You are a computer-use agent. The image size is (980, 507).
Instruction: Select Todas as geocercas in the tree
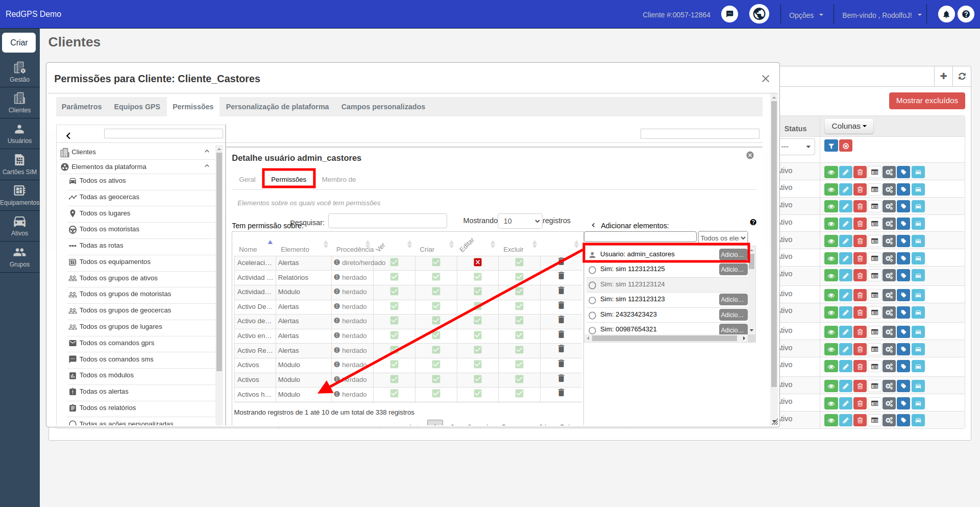(109, 197)
